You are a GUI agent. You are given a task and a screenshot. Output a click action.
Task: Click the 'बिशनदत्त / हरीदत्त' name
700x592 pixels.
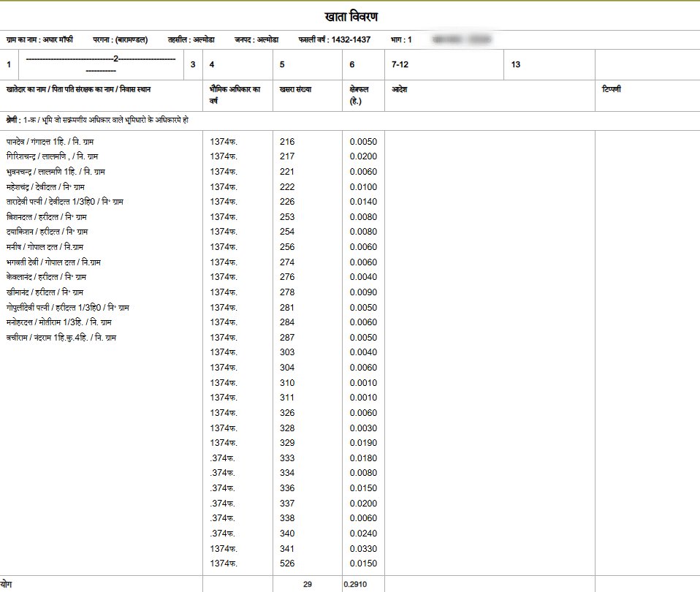point(47,217)
